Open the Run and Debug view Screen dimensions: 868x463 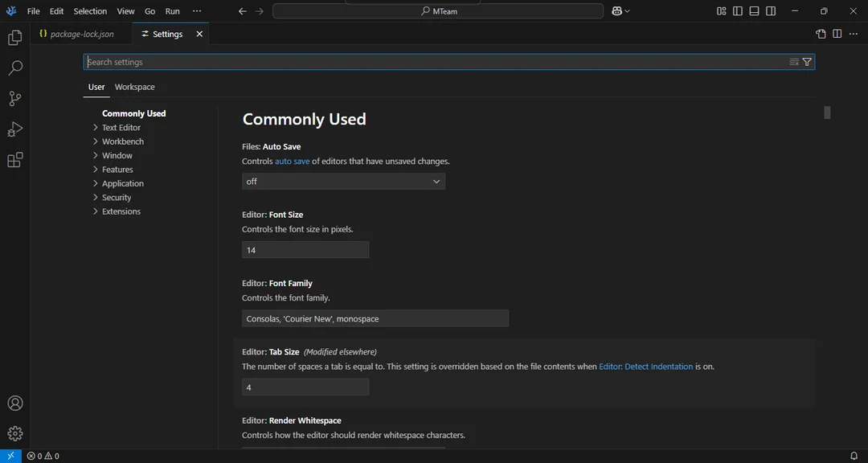(15, 129)
